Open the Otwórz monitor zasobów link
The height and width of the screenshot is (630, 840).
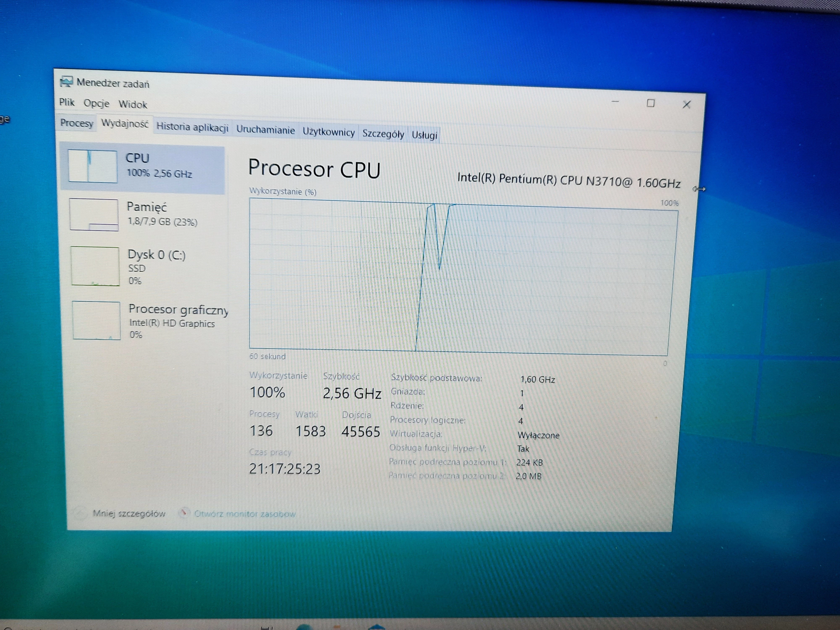(245, 514)
